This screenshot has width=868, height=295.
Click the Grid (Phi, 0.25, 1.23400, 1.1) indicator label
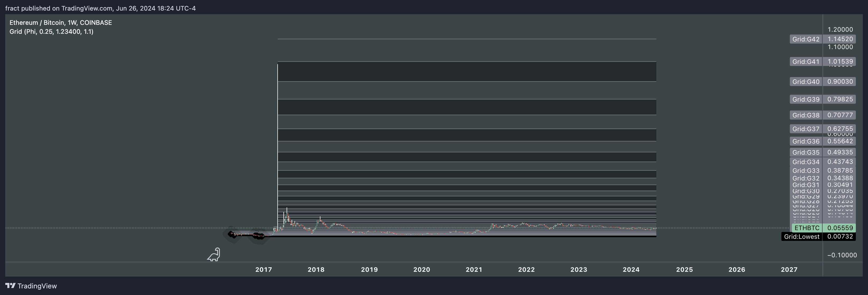click(x=51, y=32)
